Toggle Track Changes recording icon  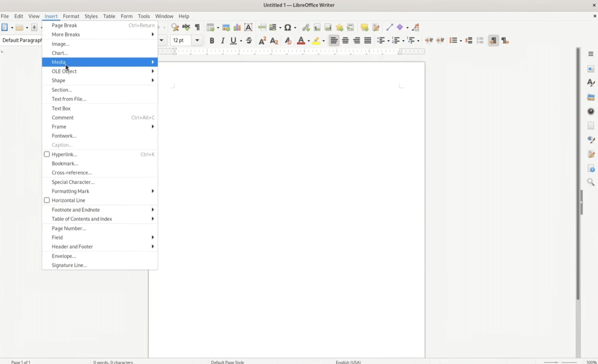point(376,27)
